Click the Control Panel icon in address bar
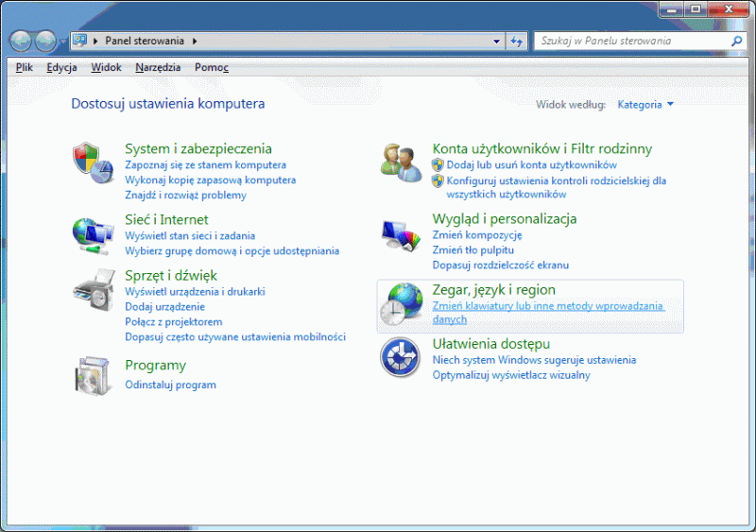Screen dimensions: 756x532 pyautogui.click(x=80, y=41)
